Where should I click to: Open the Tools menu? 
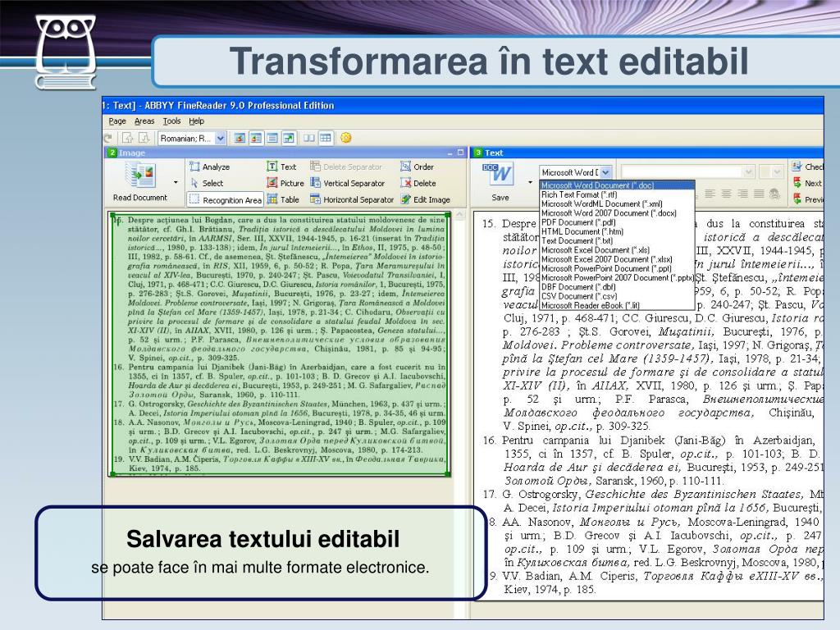pos(172,121)
